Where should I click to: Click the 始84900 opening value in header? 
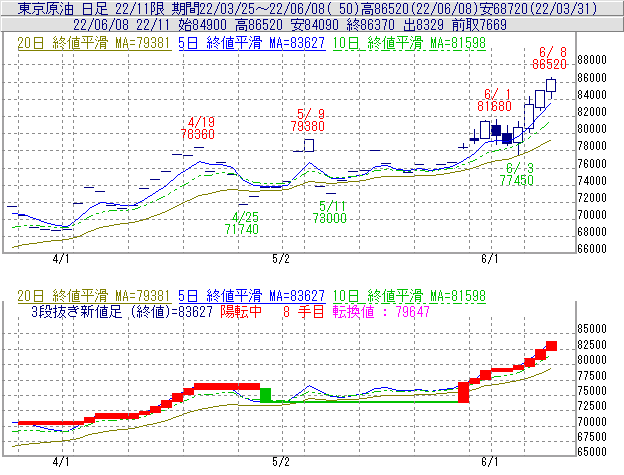point(202,25)
